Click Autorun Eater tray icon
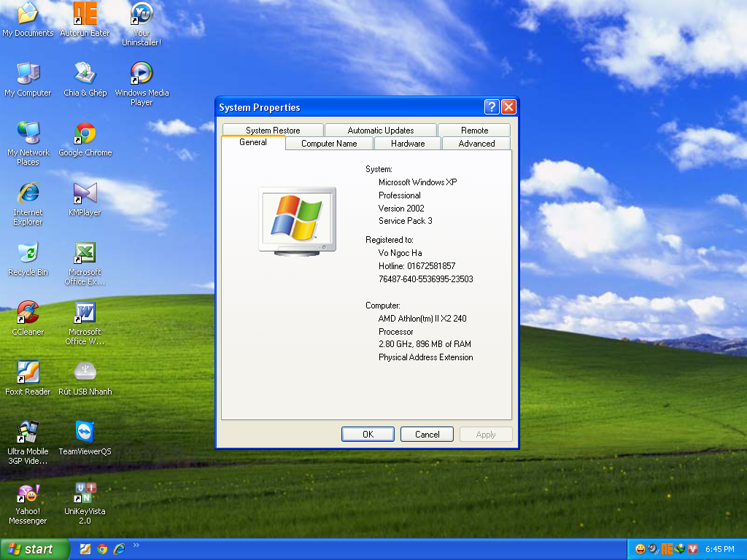The image size is (747, 560). click(x=667, y=549)
